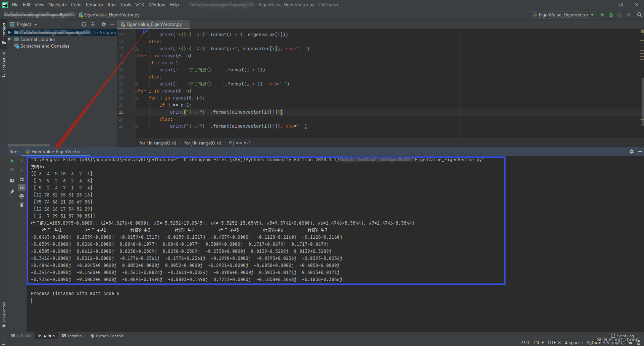Print the console output
This screenshot has width=644, height=346.
pyautogui.click(x=22, y=196)
